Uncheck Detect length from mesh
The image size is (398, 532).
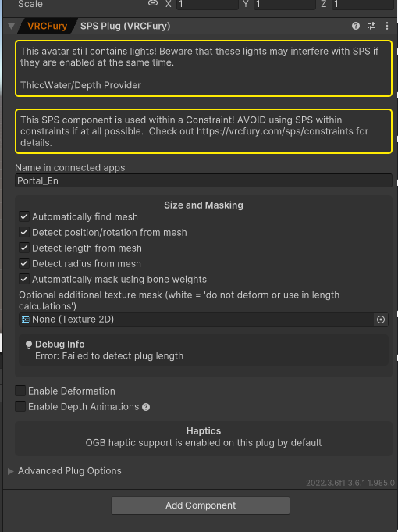click(x=24, y=248)
